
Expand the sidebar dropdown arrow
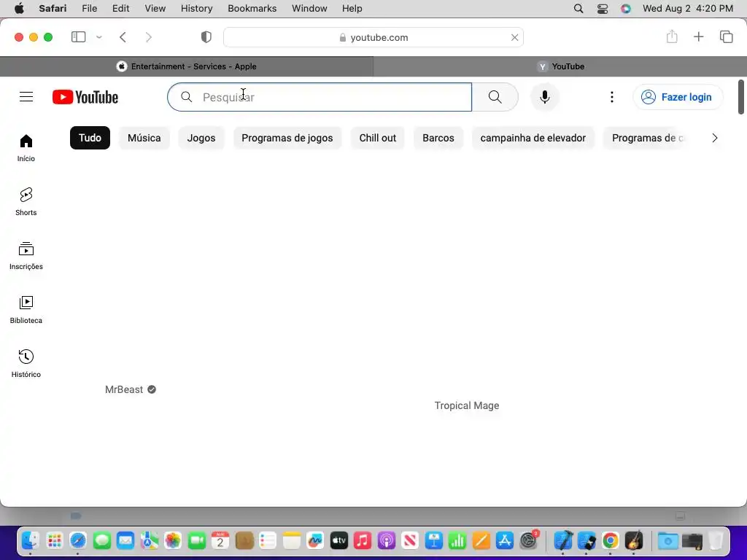[99, 37]
